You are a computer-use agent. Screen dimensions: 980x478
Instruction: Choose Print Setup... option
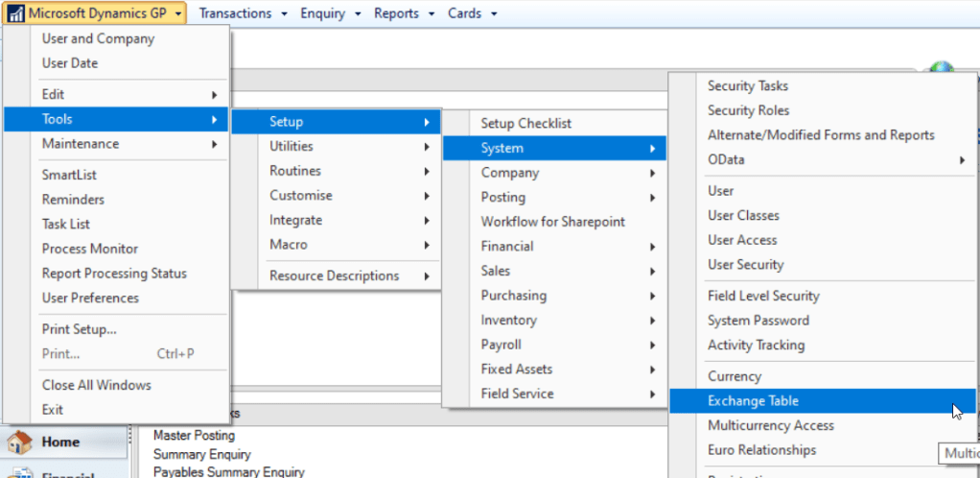[80, 329]
